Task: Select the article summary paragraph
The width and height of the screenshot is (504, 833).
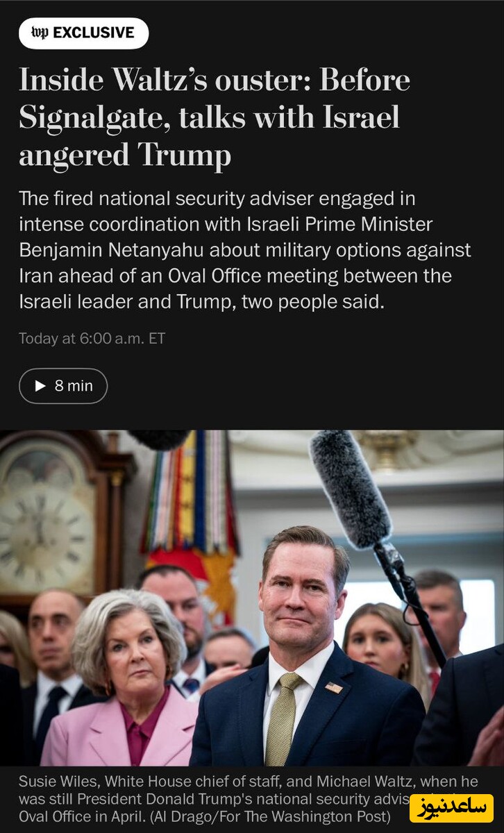Action: [x=245, y=251]
